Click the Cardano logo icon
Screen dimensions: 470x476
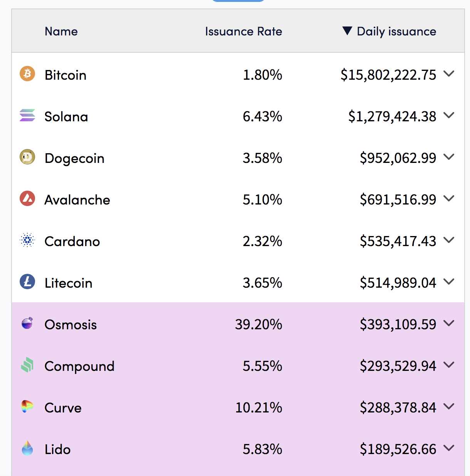[x=27, y=240]
